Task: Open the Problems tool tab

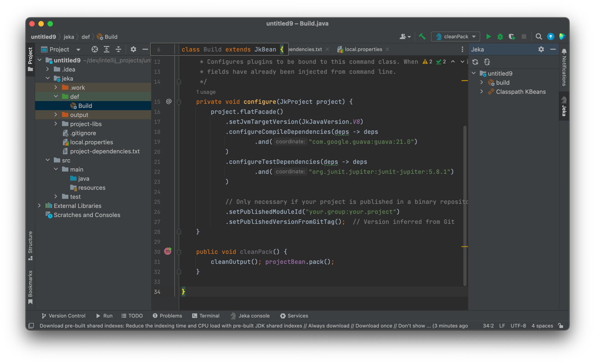Action: (x=167, y=316)
